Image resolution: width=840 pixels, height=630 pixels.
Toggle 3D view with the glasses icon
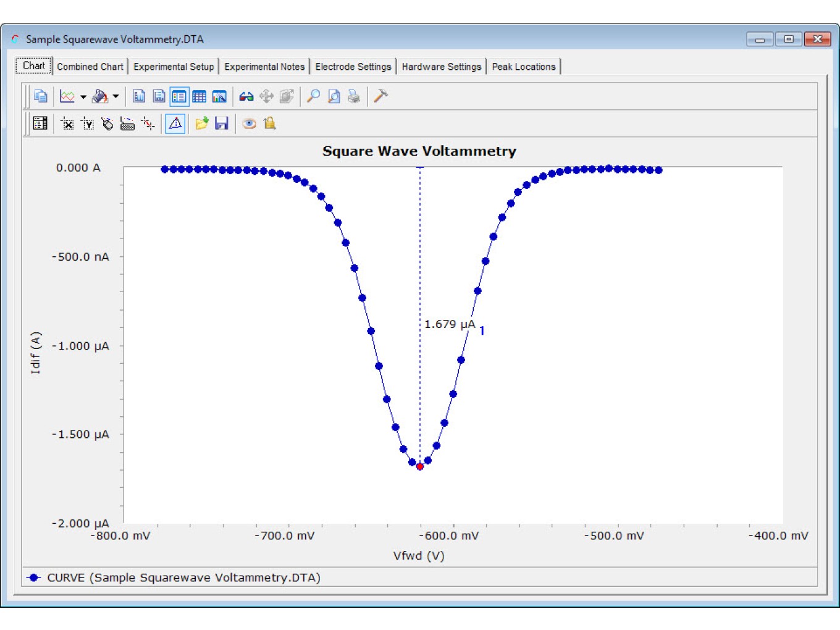tap(246, 96)
